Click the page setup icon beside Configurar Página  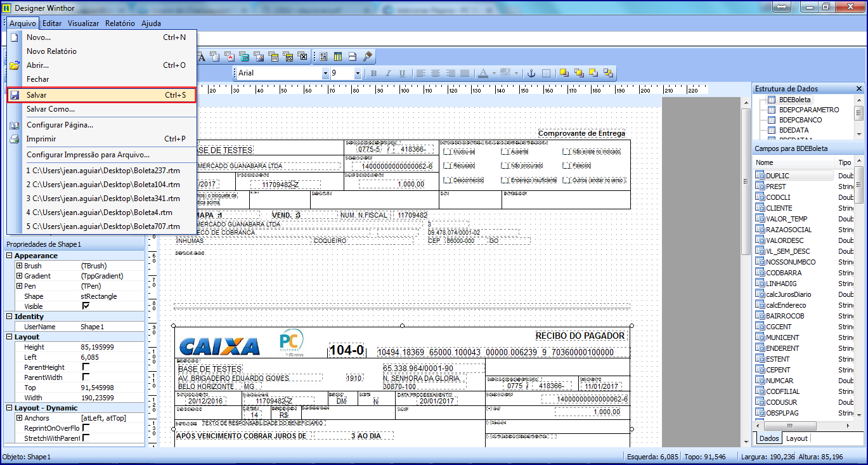point(15,125)
